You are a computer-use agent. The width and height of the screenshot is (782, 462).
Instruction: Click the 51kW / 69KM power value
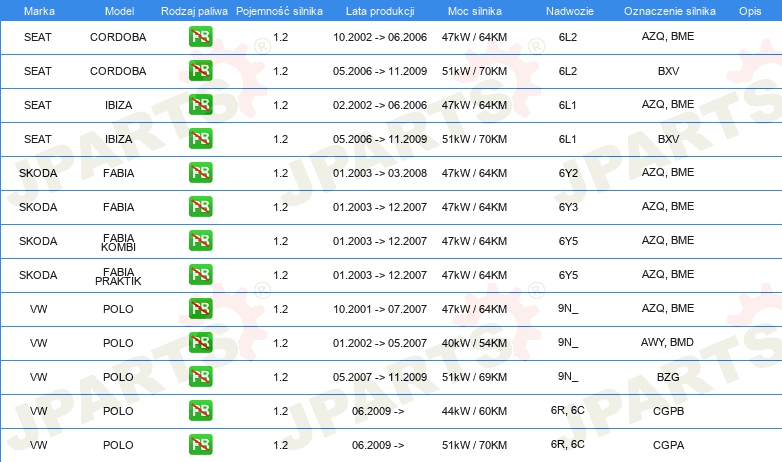coord(474,377)
